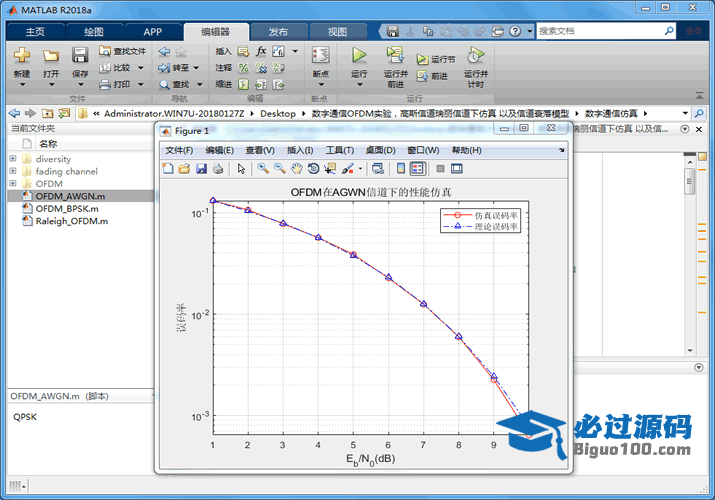
Task: Click the 保存 (Save) floppy disk icon
Action: (x=80, y=56)
